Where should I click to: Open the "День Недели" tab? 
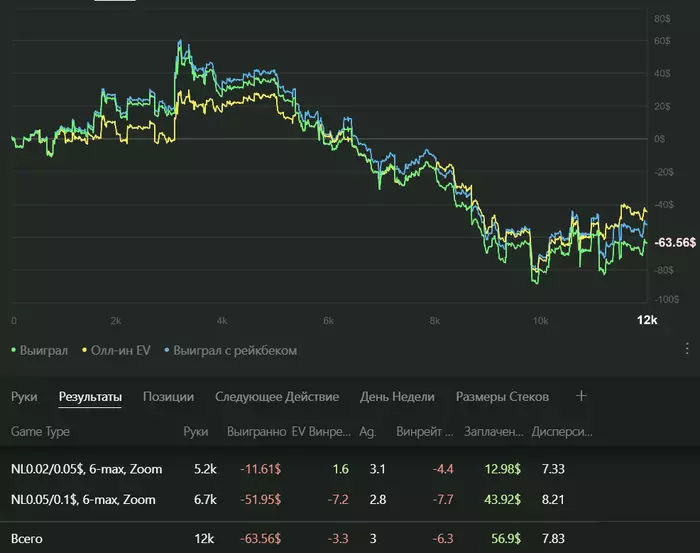[397, 397]
